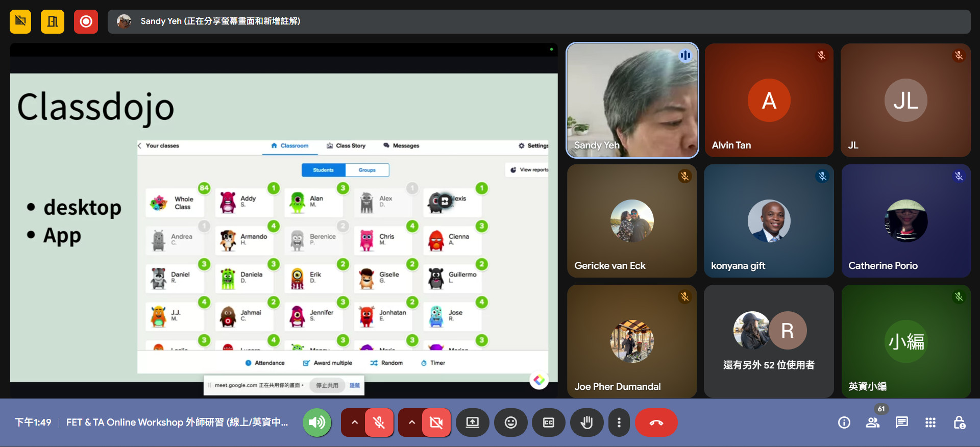Open the three-dot more options menu

619,423
